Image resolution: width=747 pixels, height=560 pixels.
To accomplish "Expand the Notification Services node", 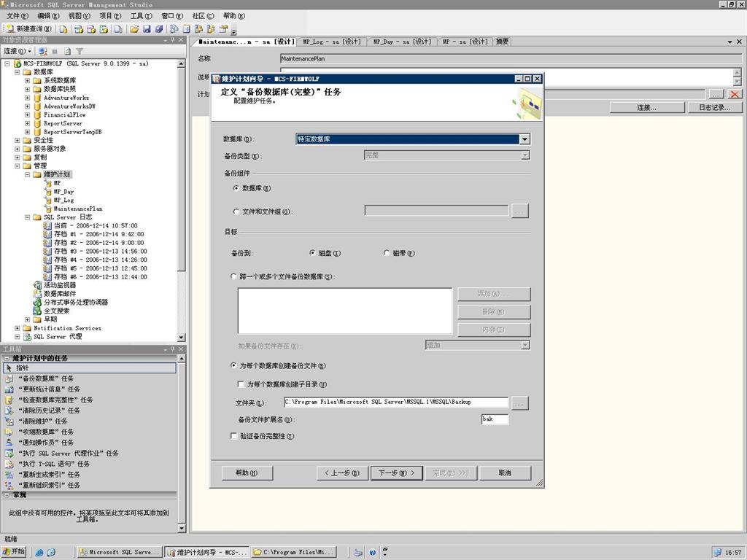I will (x=18, y=328).
